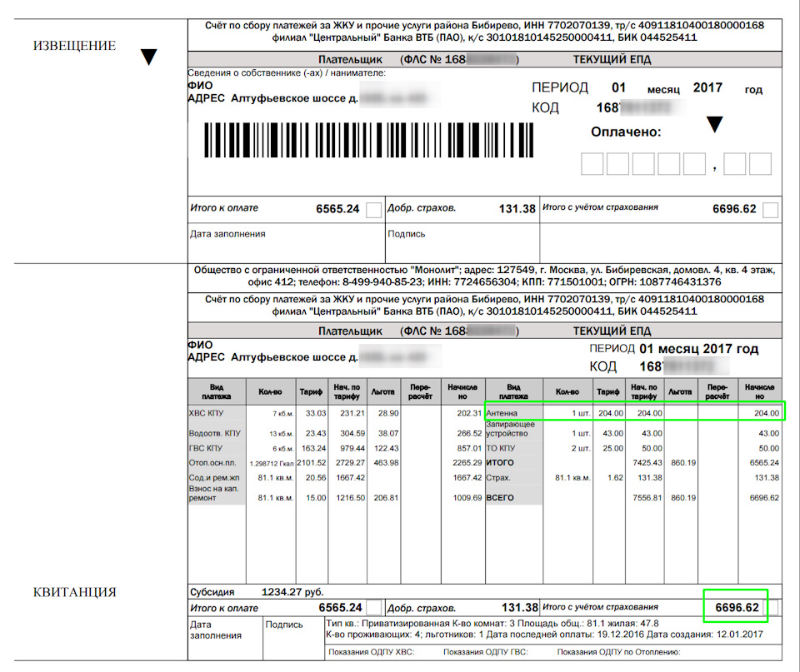Select the ИТОГО tariff sum 7425.43
The height and width of the screenshot is (672, 800).
point(647,463)
